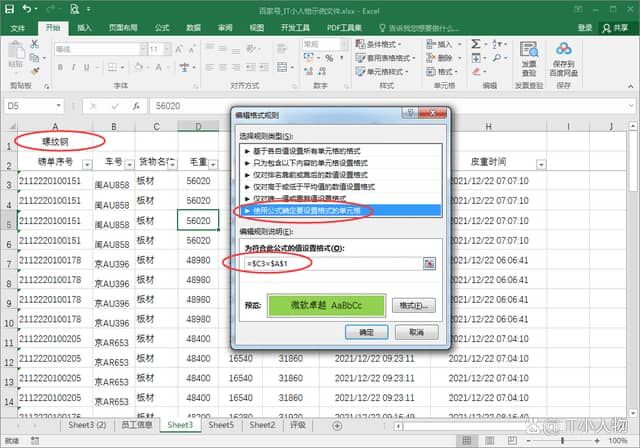Open the filter dropdown on 毛重 column header

pyautogui.click(x=213, y=163)
